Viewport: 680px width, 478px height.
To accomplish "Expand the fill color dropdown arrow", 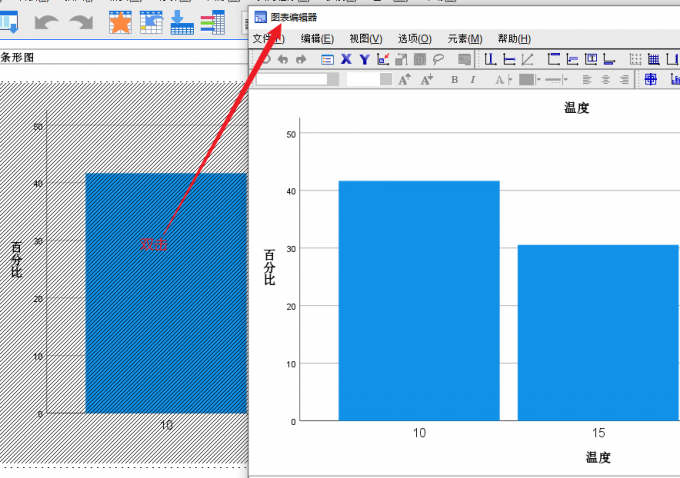I will coord(538,79).
